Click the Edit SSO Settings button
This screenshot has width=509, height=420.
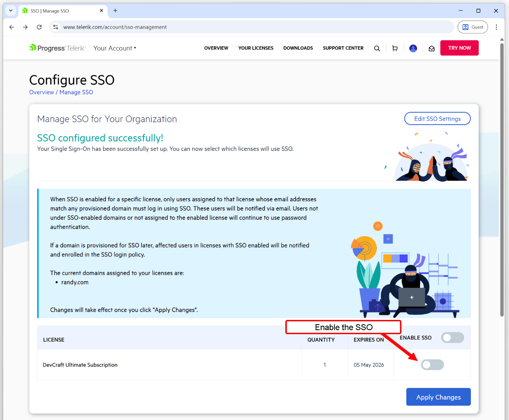(437, 119)
